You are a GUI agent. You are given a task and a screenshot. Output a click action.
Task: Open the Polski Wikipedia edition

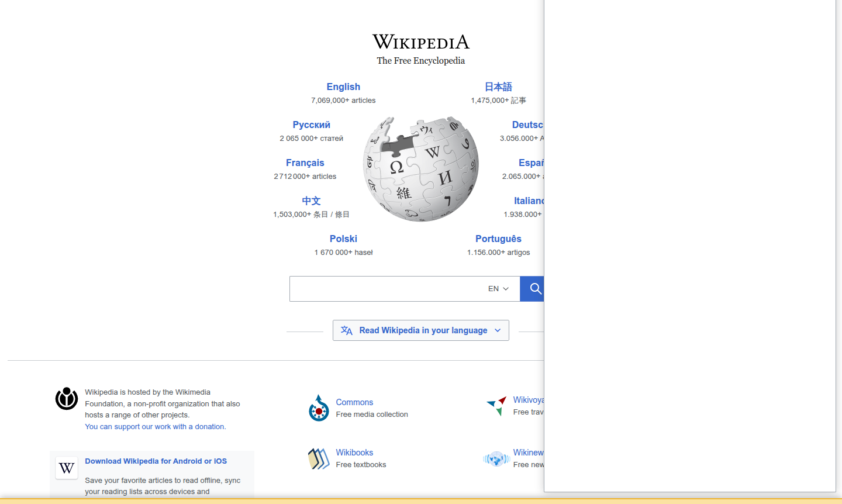[343, 239]
